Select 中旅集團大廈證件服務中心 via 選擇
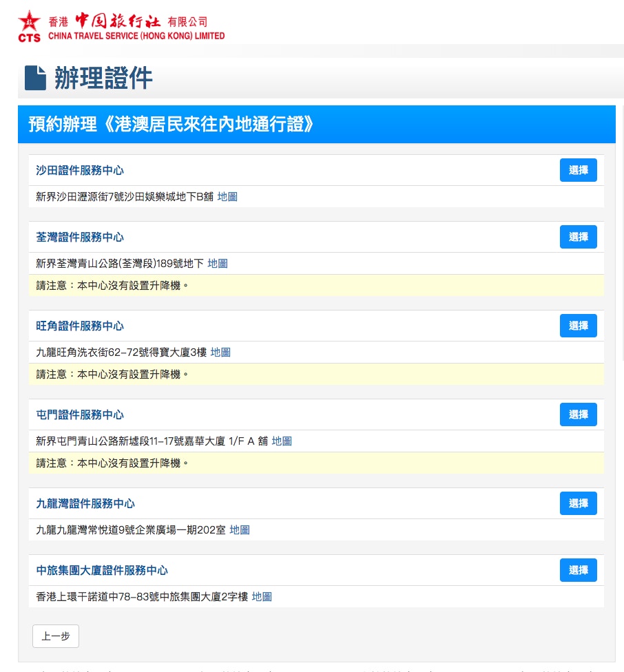624x672 pixels. pyautogui.click(x=578, y=570)
